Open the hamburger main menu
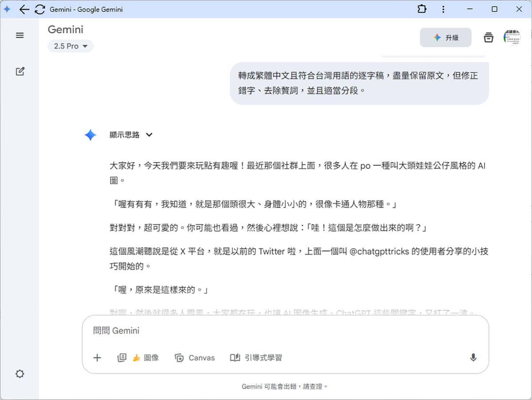The height and width of the screenshot is (400, 532). tap(20, 35)
